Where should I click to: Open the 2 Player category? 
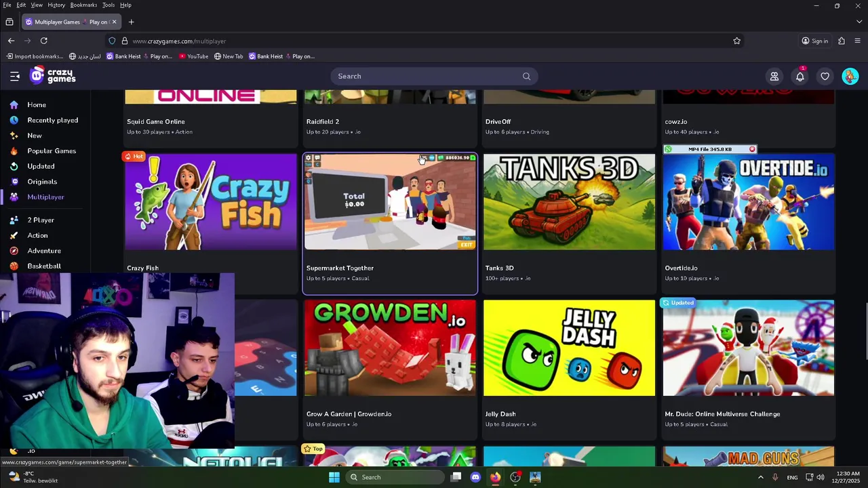pyautogui.click(x=41, y=220)
